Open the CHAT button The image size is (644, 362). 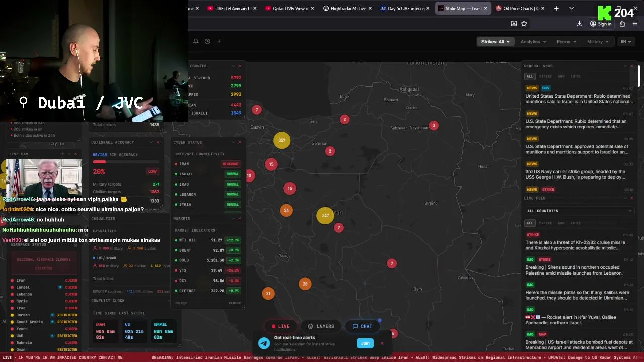(x=363, y=326)
